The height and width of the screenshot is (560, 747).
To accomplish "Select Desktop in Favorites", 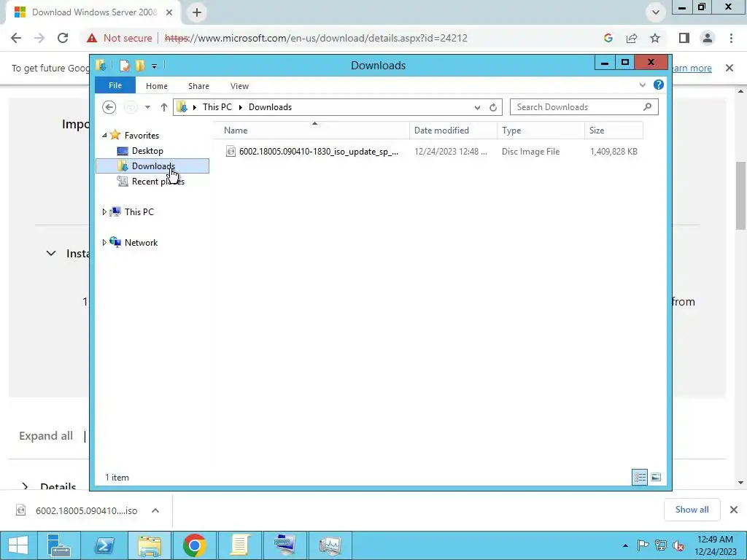I will pos(147,151).
